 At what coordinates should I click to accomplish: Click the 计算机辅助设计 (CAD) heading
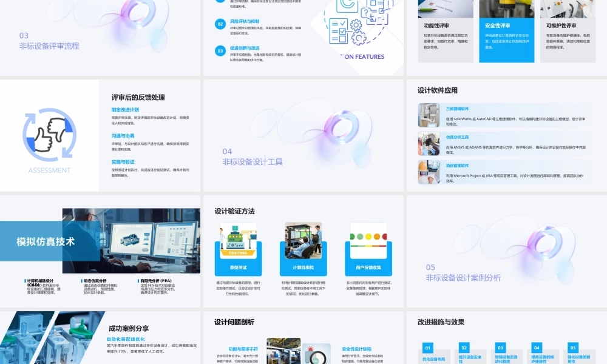click(x=40, y=282)
